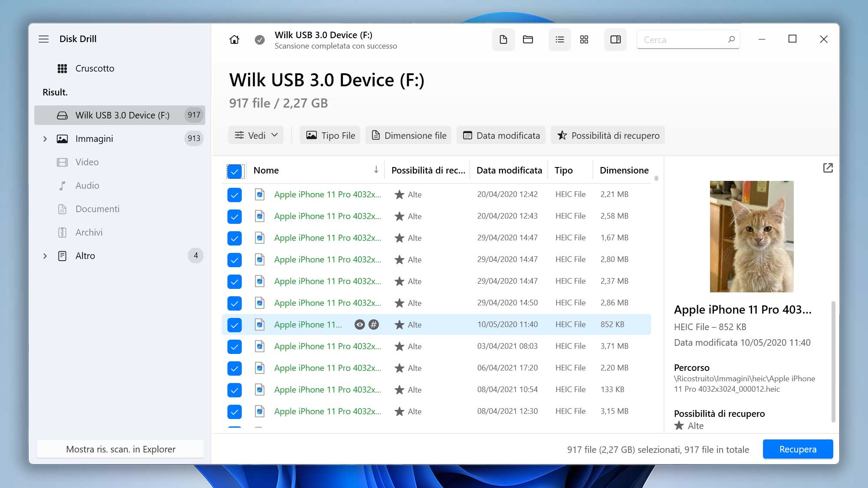The width and height of the screenshot is (868, 488).
Task: Click the file list scrollbar handle
Action: [656, 178]
